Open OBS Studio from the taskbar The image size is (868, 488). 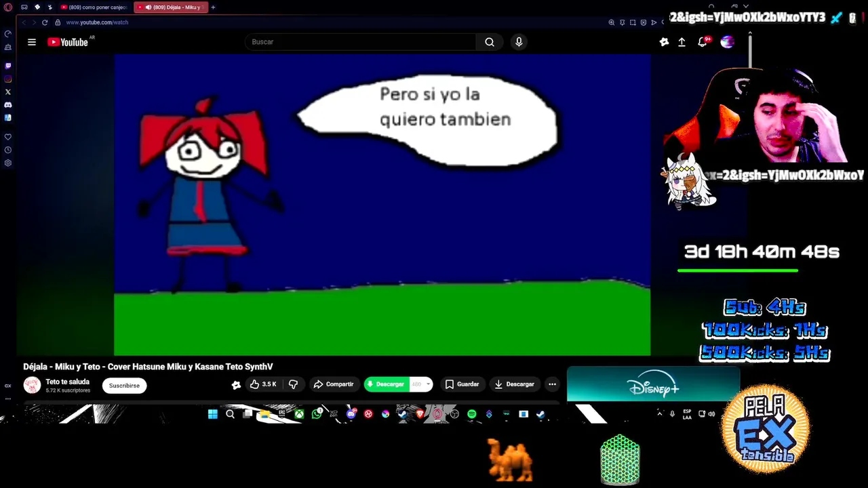pos(454,414)
